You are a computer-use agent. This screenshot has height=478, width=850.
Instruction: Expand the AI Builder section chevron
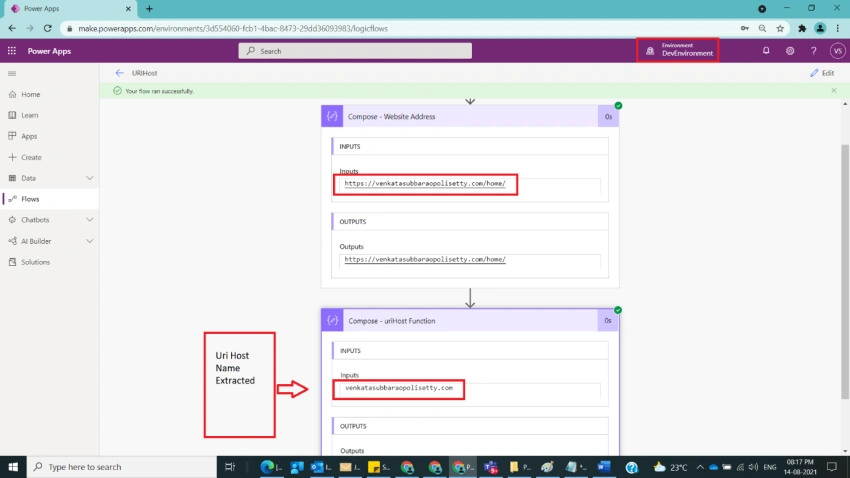pyautogui.click(x=89, y=241)
